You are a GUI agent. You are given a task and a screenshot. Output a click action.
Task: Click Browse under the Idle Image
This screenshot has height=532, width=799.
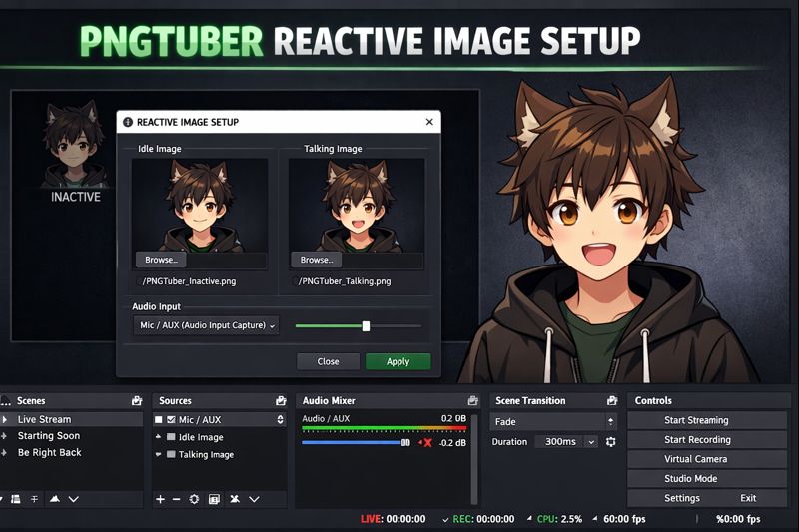click(161, 260)
